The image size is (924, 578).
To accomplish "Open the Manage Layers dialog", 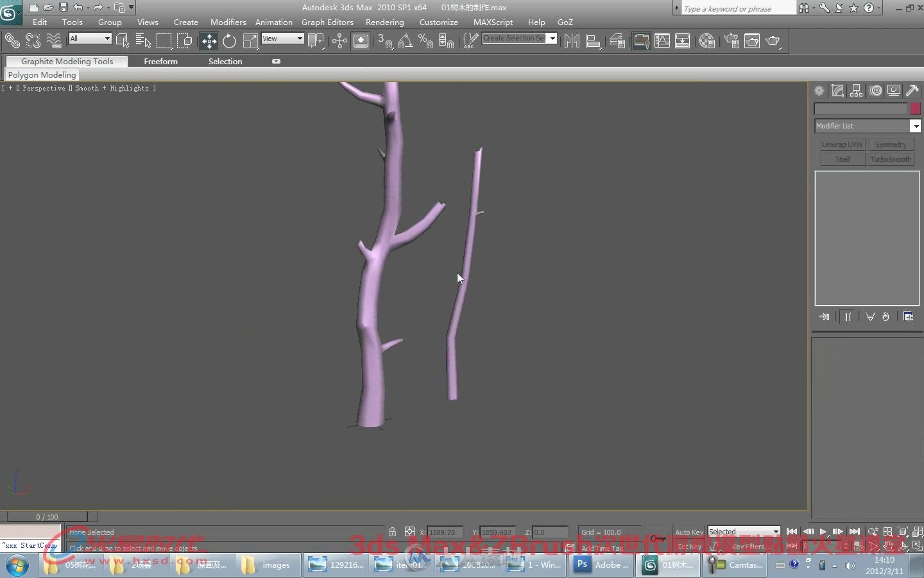I will pos(617,41).
